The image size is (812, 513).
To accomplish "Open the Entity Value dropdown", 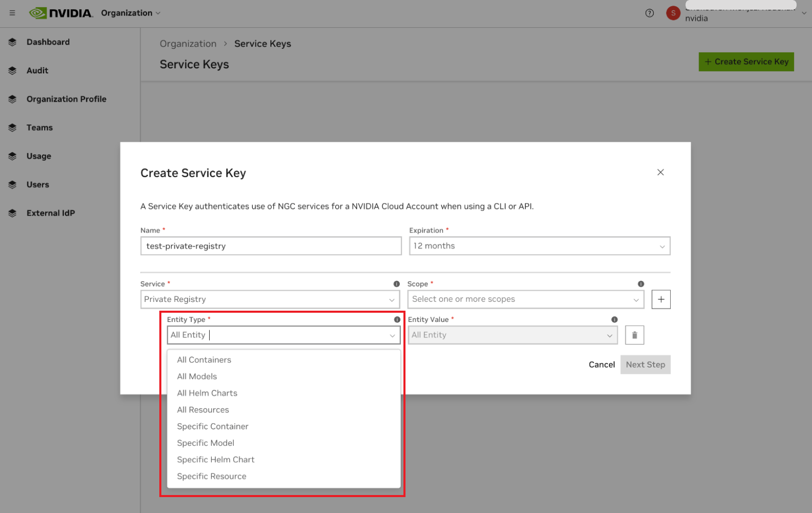I will coord(513,335).
